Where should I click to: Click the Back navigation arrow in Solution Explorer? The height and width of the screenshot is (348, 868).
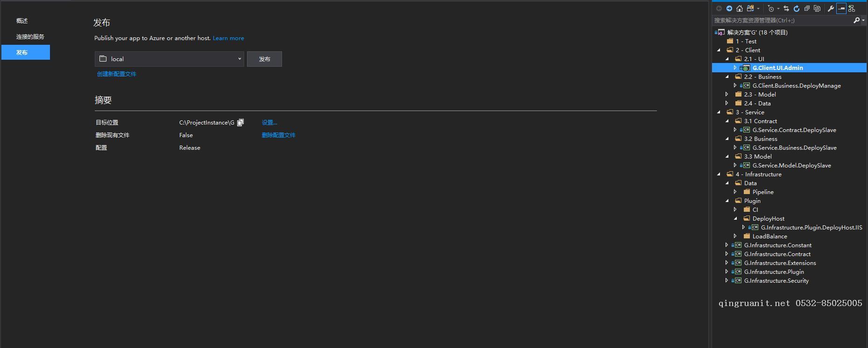[x=719, y=8]
